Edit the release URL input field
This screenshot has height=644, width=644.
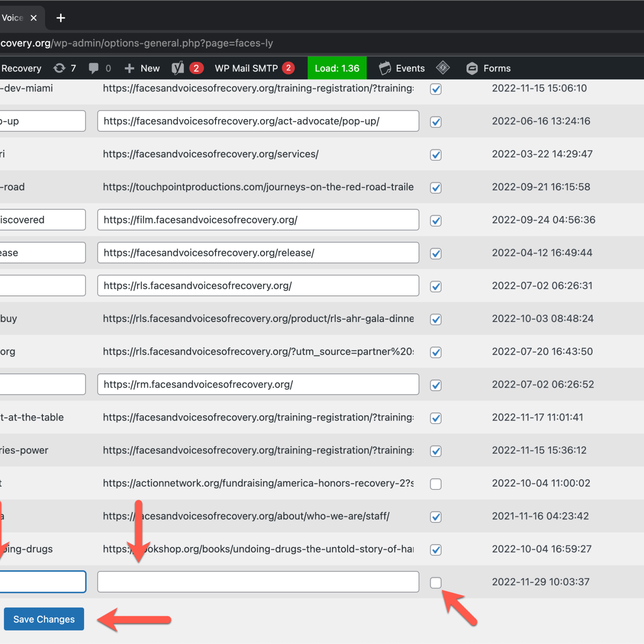[258, 253]
